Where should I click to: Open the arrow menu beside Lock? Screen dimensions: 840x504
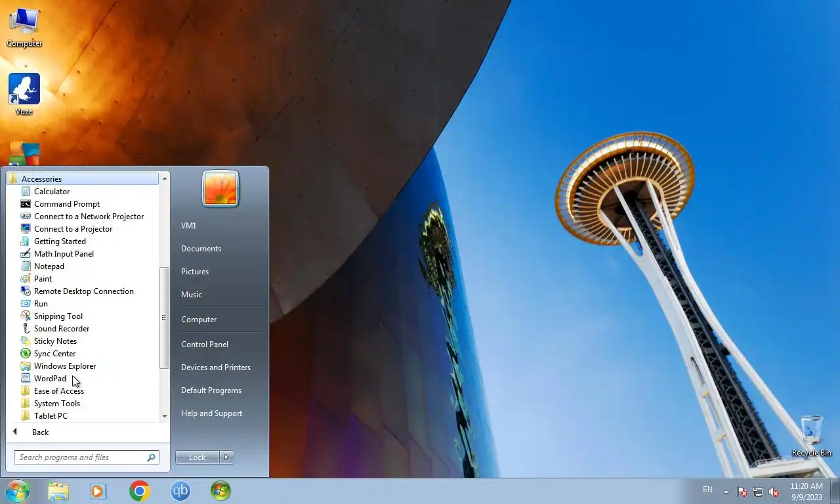click(x=227, y=457)
